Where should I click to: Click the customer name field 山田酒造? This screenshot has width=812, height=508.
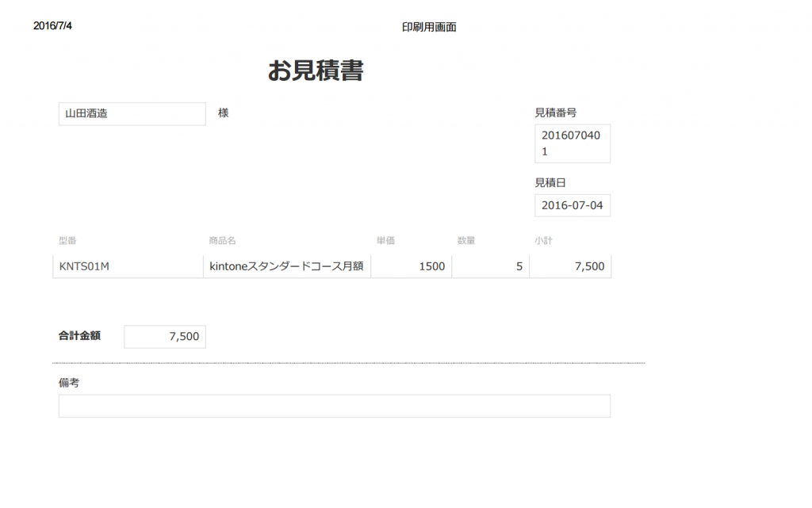click(132, 114)
